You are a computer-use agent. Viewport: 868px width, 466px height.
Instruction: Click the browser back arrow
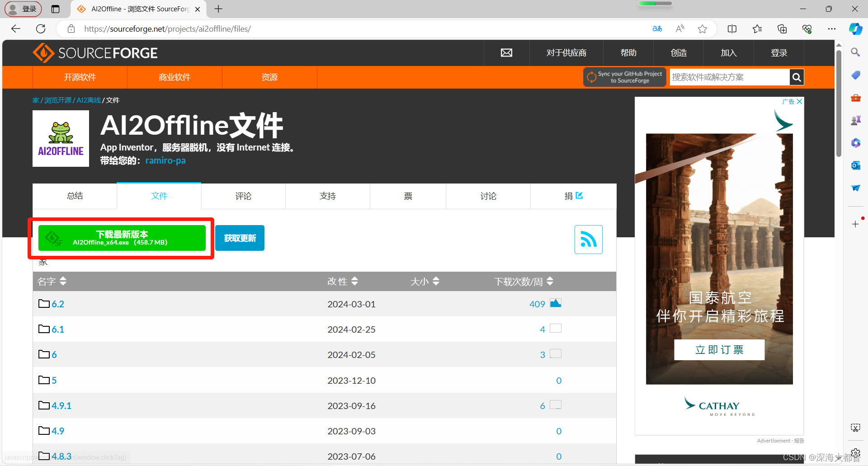click(16, 29)
